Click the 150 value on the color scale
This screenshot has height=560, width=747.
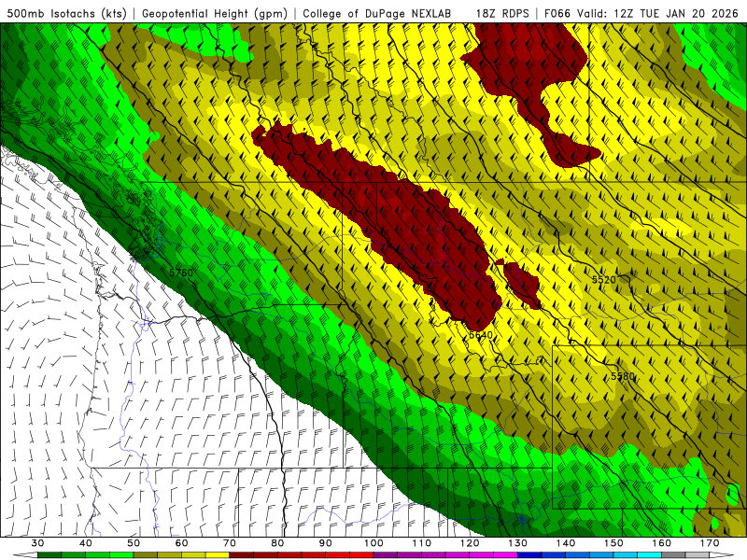click(x=613, y=543)
